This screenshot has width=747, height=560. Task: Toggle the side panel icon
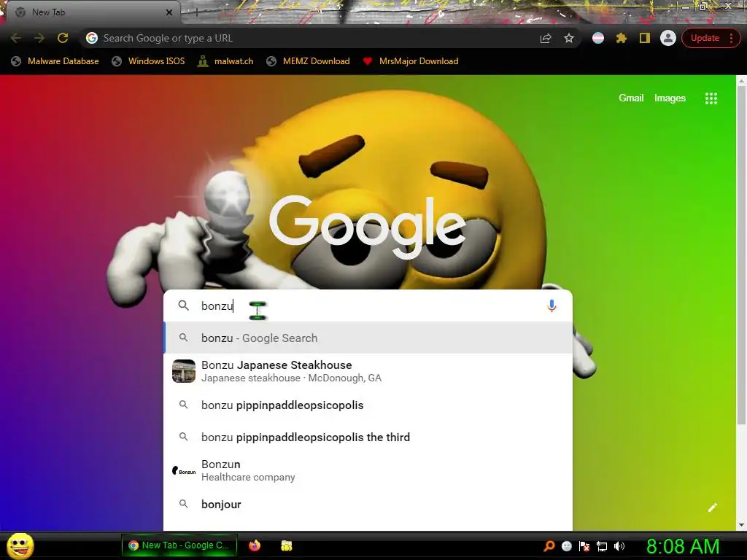point(645,38)
